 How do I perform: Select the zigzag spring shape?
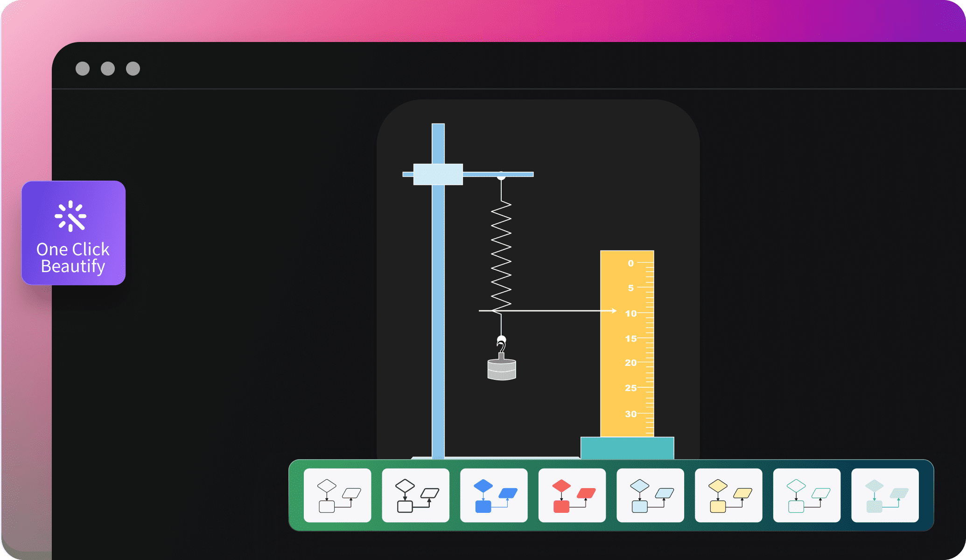click(501, 257)
